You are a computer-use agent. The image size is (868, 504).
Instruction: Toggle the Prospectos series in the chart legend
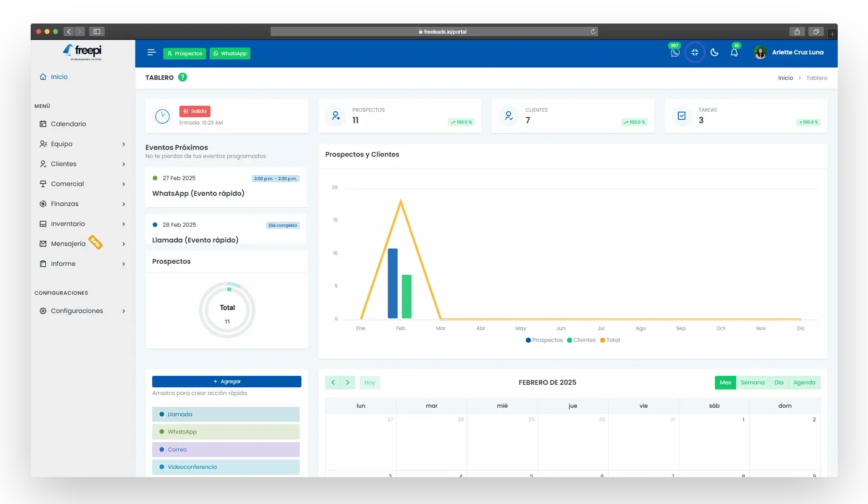click(544, 340)
